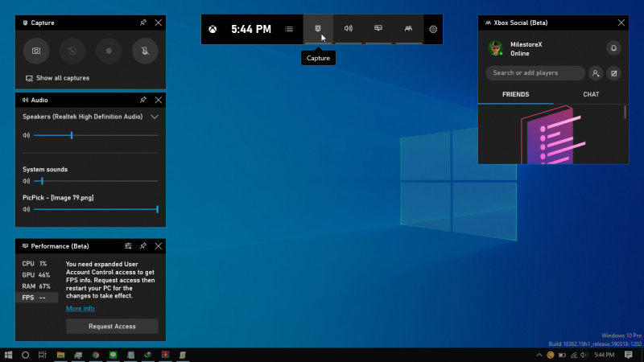
Task: Open the MilestoreX profile avatar
Action: 495,48
